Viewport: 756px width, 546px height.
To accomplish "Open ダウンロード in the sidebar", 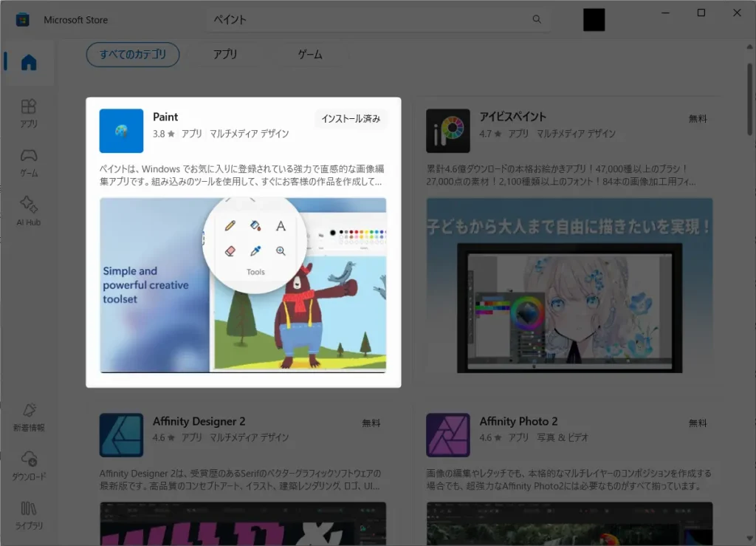I will 29,466.
